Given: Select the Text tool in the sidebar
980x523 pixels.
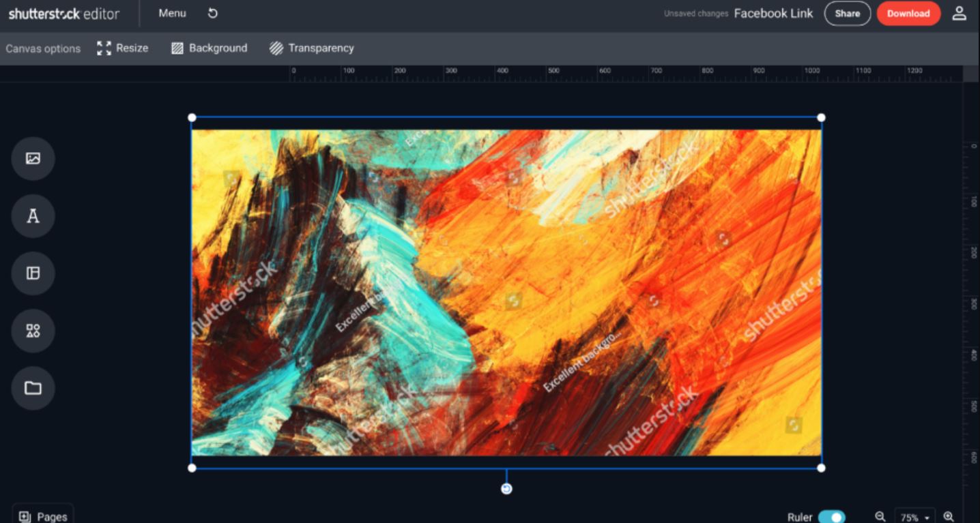Looking at the screenshot, I should [33, 216].
